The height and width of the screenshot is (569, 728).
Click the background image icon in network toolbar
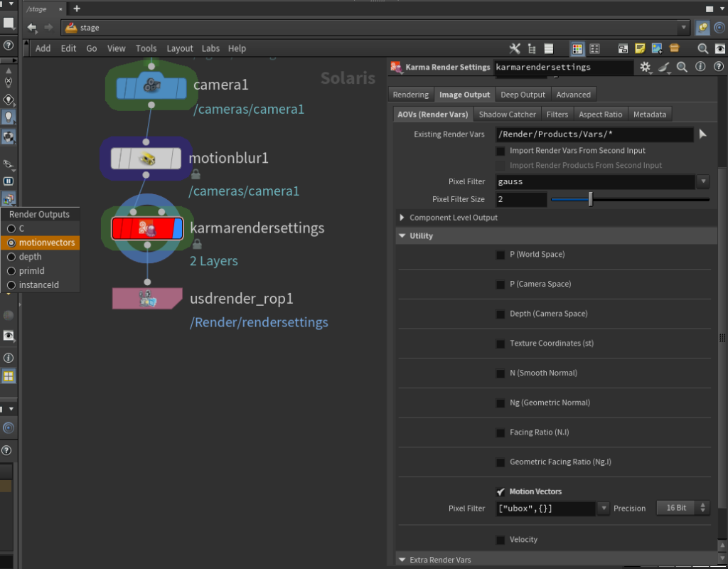pos(657,48)
